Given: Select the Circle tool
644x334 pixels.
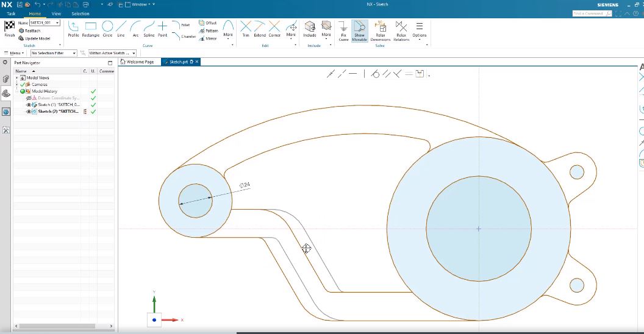Looking at the screenshot, I should tap(107, 29).
